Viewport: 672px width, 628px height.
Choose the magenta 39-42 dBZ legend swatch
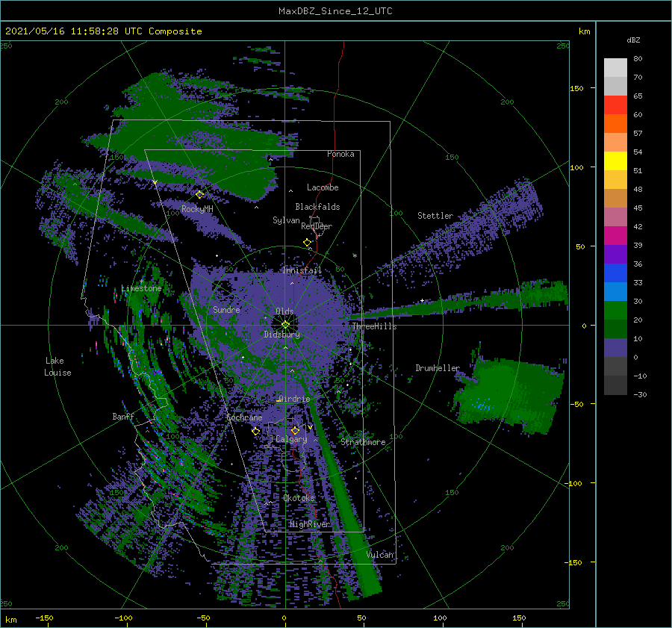(615, 235)
